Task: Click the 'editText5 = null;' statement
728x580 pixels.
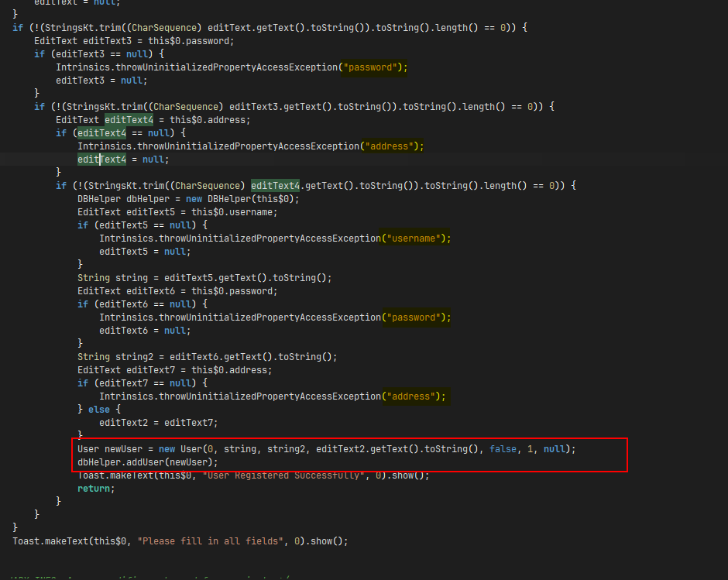Action: coord(145,251)
